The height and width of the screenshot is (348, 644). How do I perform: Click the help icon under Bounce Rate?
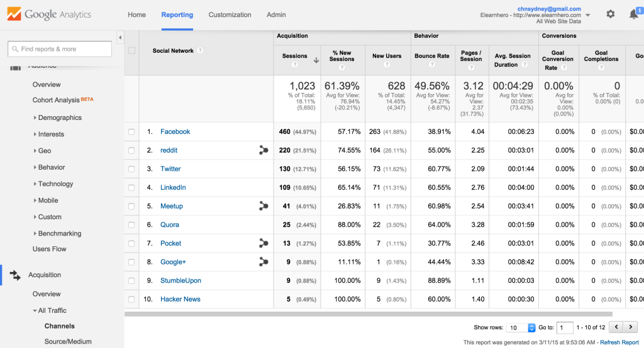pyautogui.click(x=431, y=65)
